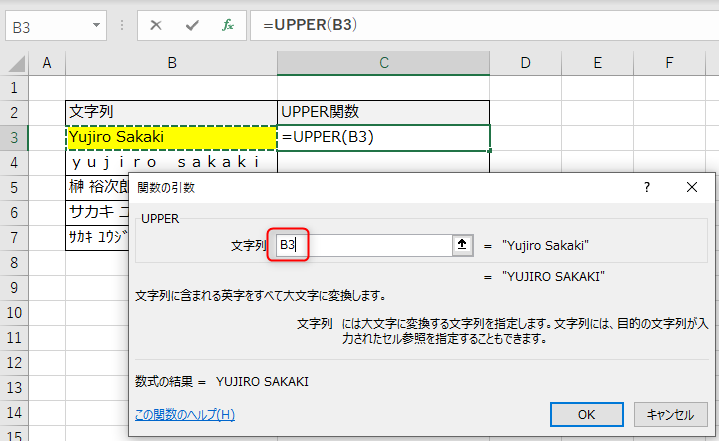Select the column C header
Screen dimensions: 719x441
point(384,63)
